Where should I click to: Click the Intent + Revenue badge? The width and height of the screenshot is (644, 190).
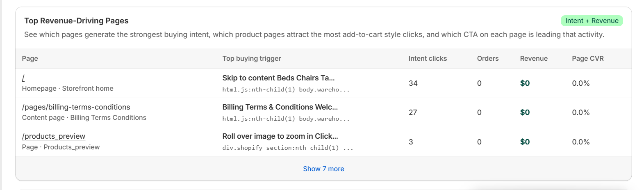592,21
